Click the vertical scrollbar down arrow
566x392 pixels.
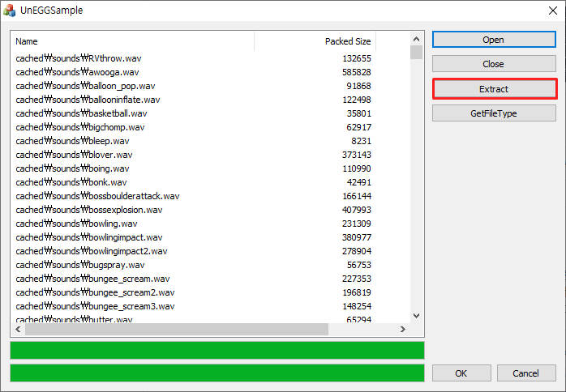click(x=416, y=316)
